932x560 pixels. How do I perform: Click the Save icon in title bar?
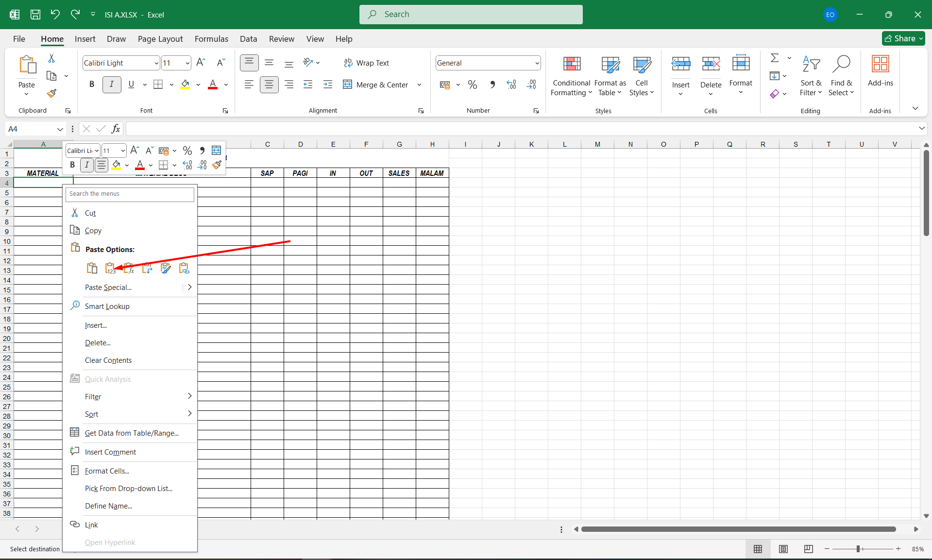35,15
